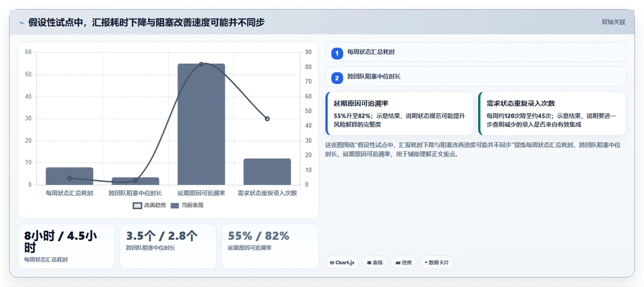Click the 8小时 / 4.5小时 stat card
The image size is (644, 287).
[66, 246]
